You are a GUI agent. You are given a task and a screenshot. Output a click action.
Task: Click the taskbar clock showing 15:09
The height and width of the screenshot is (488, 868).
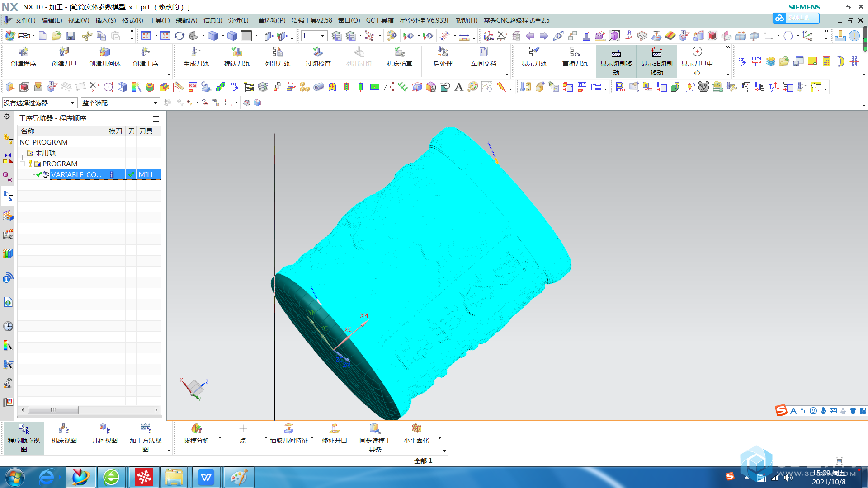pyautogui.click(x=829, y=477)
